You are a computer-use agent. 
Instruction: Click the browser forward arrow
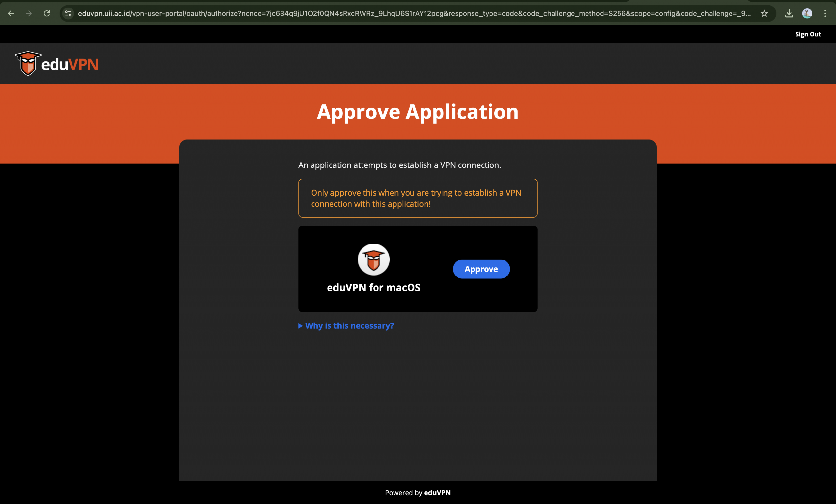pyautogui.click(x=29, y=14)
